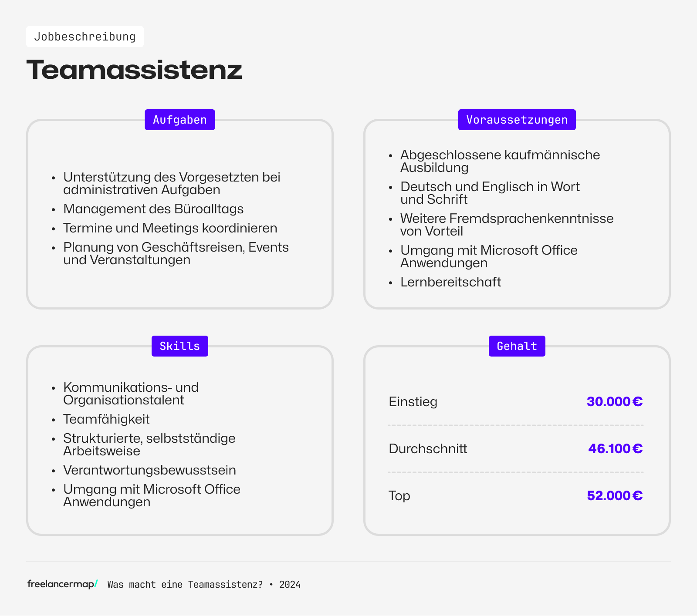This screenshot has height=616, width=697.
Task: Click the Einstieg row label
Action: (x=413, y=401)
